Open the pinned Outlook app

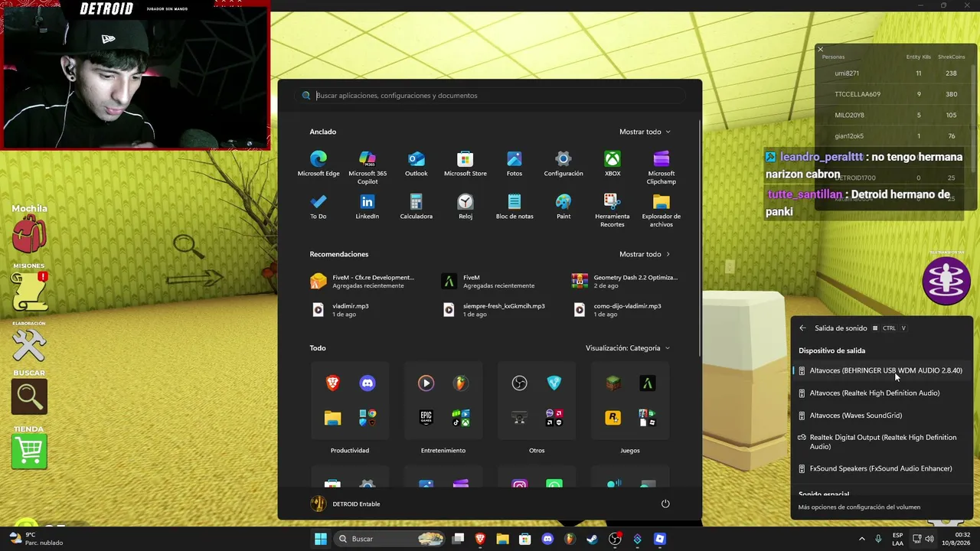[416, 164]
